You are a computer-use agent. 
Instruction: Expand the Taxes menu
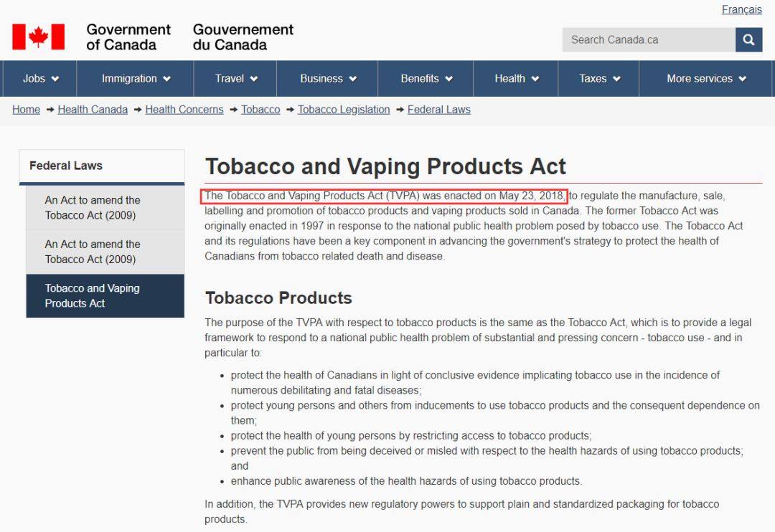(x=599, y=79)
